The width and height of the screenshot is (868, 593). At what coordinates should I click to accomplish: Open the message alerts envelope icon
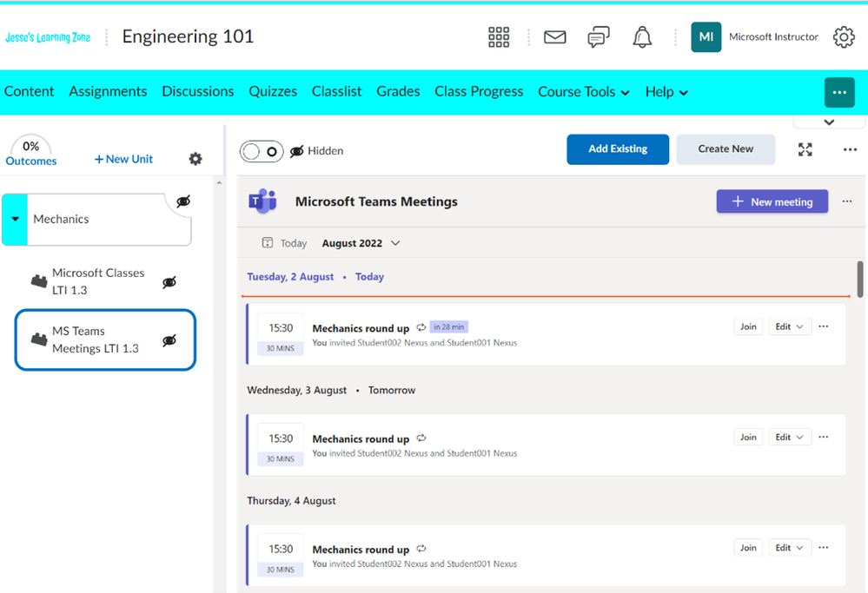point(554,37)
